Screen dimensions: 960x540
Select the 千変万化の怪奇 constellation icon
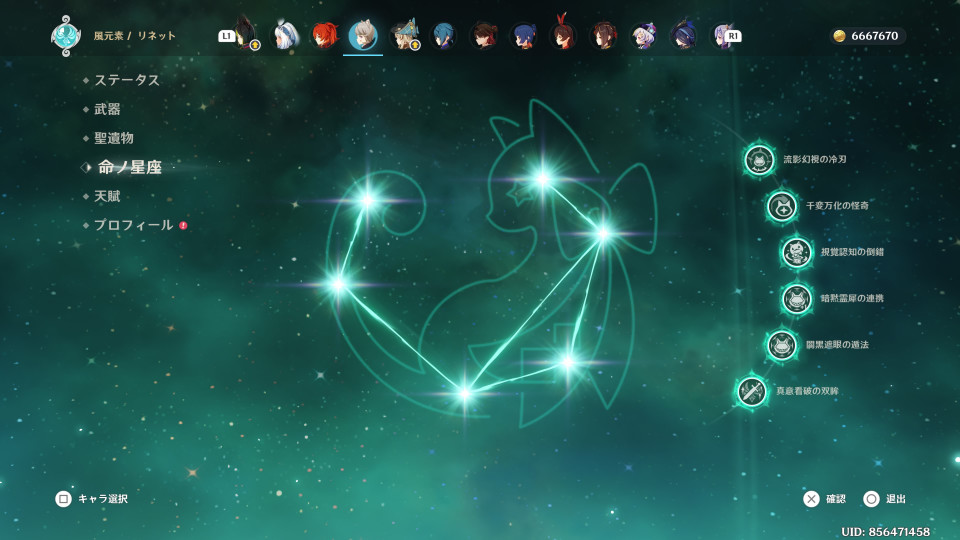click(782, 206)
